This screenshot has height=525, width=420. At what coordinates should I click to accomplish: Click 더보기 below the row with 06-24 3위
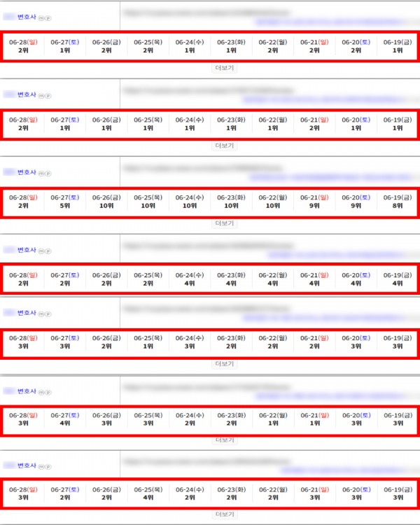point(225,363)
